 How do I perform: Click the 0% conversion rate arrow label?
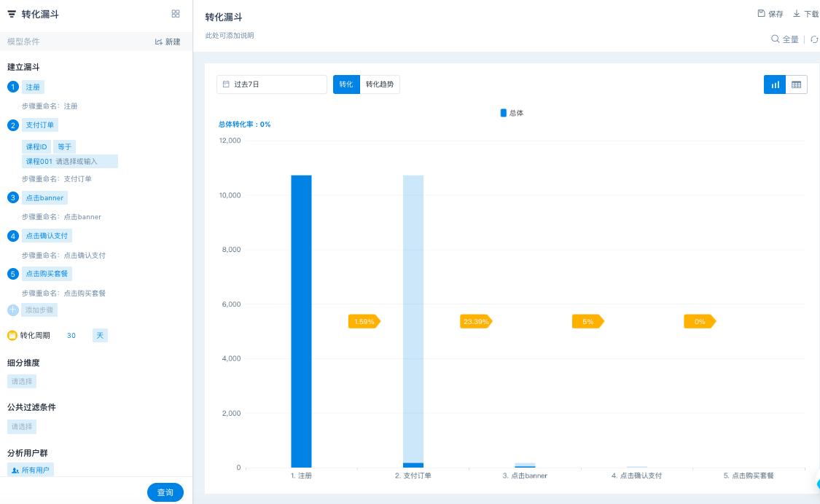click(x=700, y=321)
